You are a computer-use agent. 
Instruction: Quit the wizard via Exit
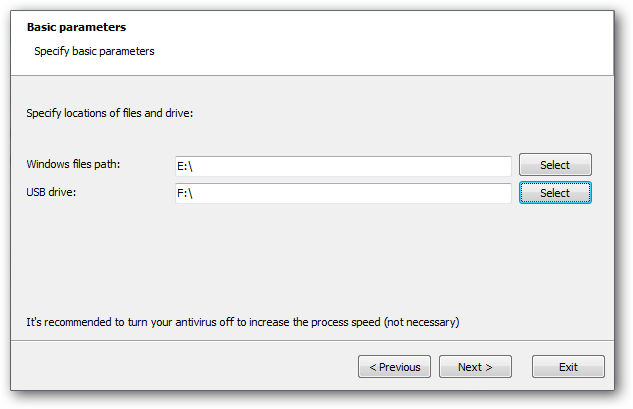tap(568, 367)
